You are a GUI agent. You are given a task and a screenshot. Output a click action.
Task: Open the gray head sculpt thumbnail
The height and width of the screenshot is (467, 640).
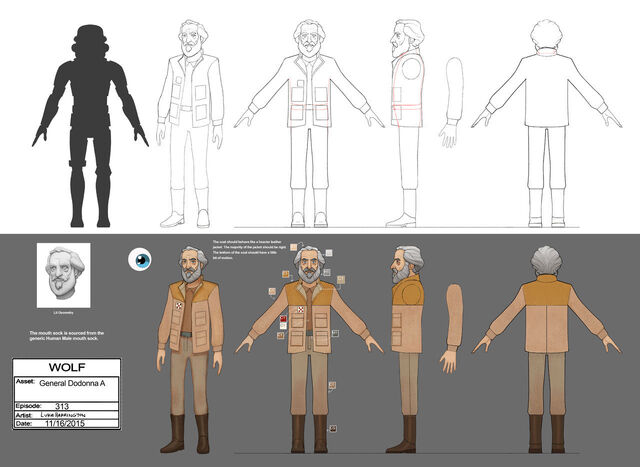point(64,276)
